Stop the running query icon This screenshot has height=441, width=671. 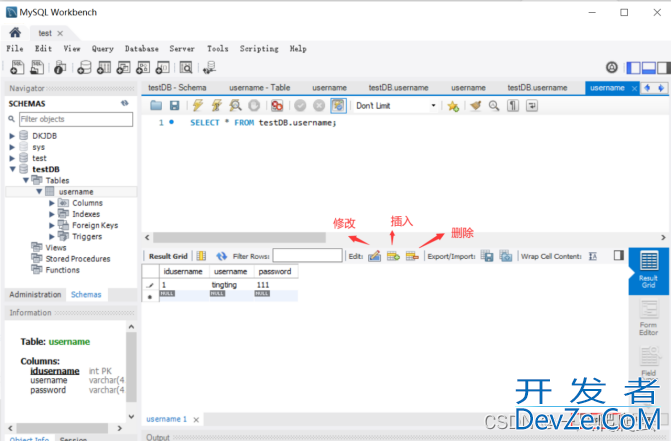(254, 105)
